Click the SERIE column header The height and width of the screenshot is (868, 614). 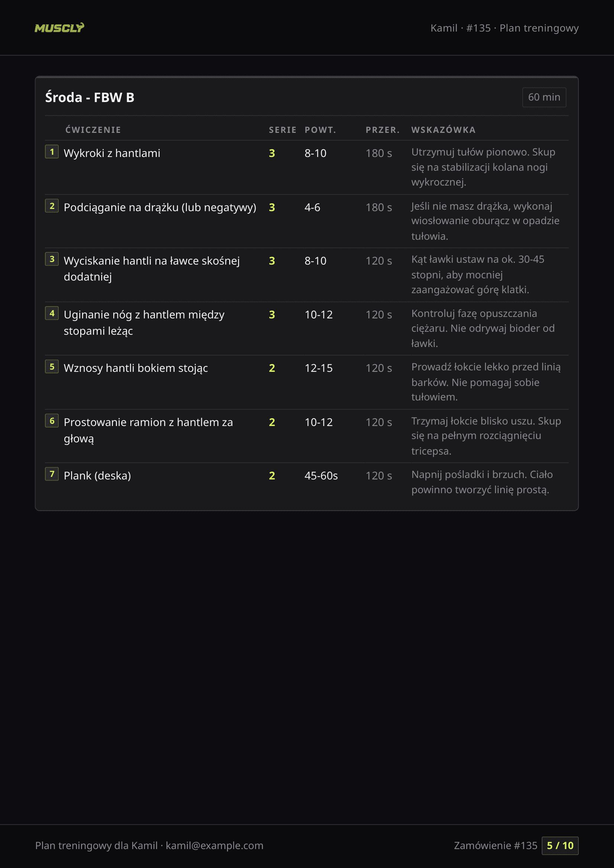pyautogui.click(x=282, y=130)
